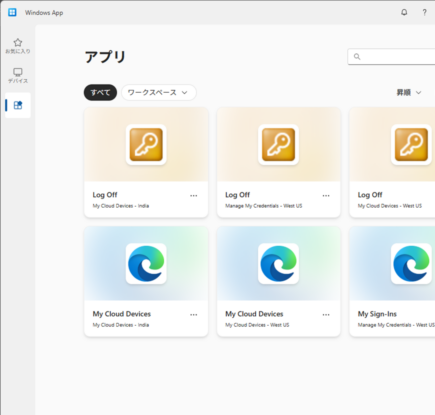435x415 pixels.
Task: Click "Manage My Credentials - West US" under Log Off
Action: [x=264, y=206]
